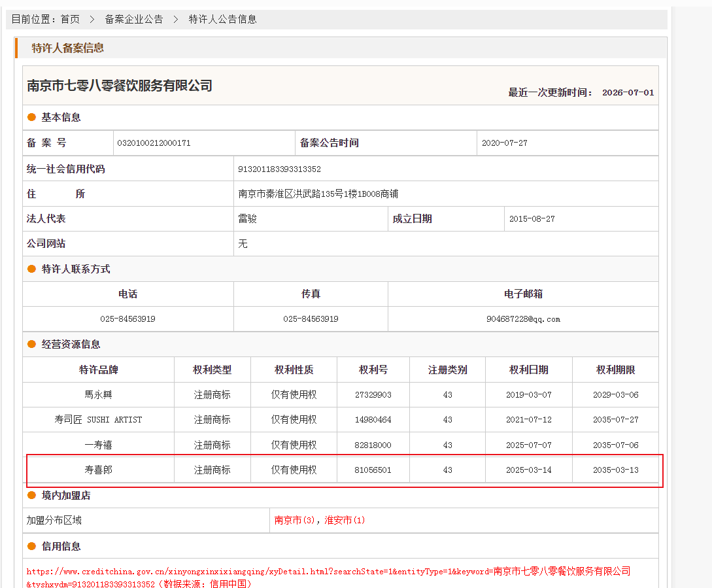Viewport: 712px width, 588px height.
Task: Select rights number 82818000
Action: [x=373, y=445]
